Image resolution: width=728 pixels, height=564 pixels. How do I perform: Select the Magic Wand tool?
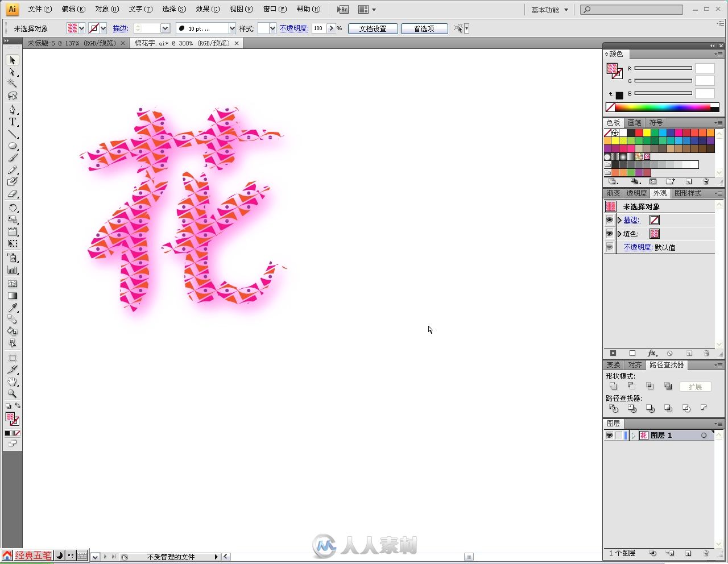pyautogui.click(x=13, y=84)
